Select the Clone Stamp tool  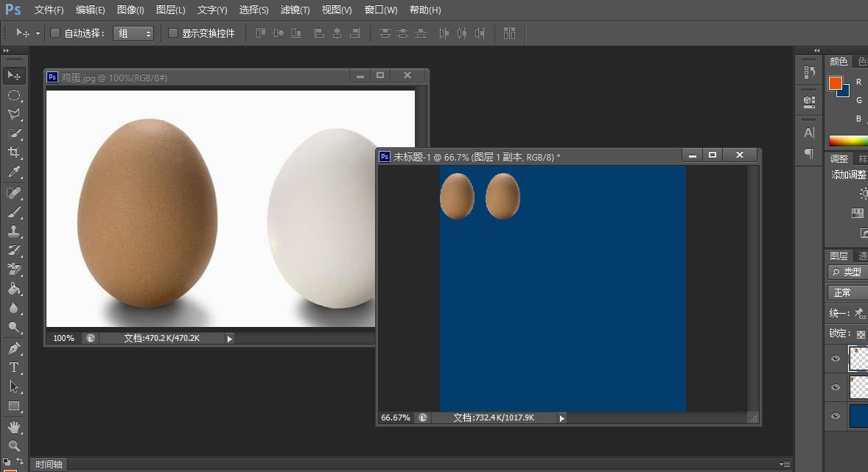click(13, 231)
